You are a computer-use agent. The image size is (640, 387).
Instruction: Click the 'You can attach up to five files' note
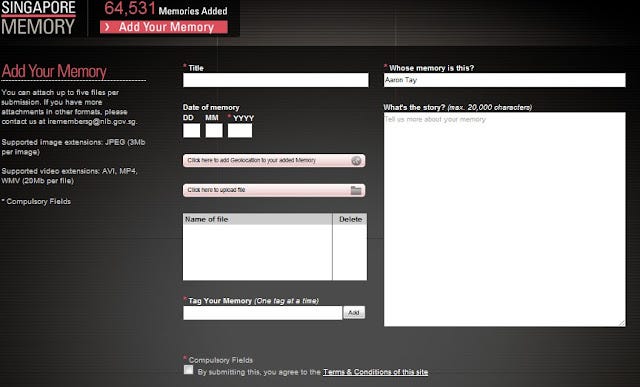coord(69,107)
